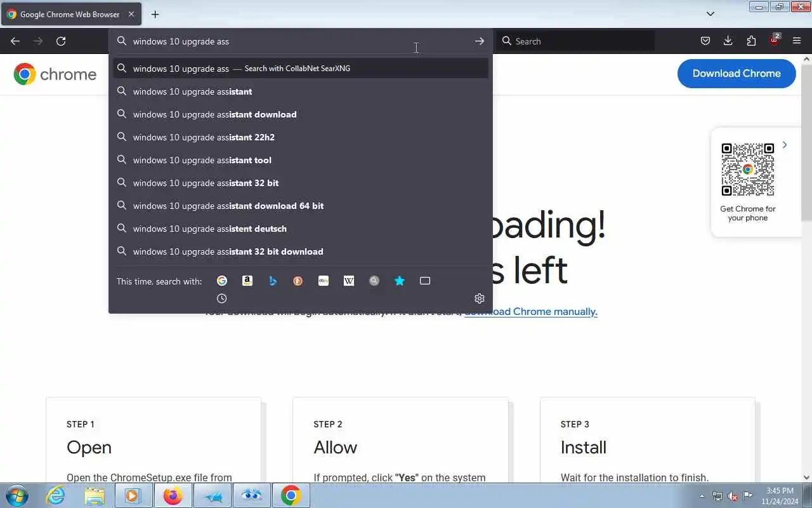Open the blue bird app in taskbar

coord(212,495)
